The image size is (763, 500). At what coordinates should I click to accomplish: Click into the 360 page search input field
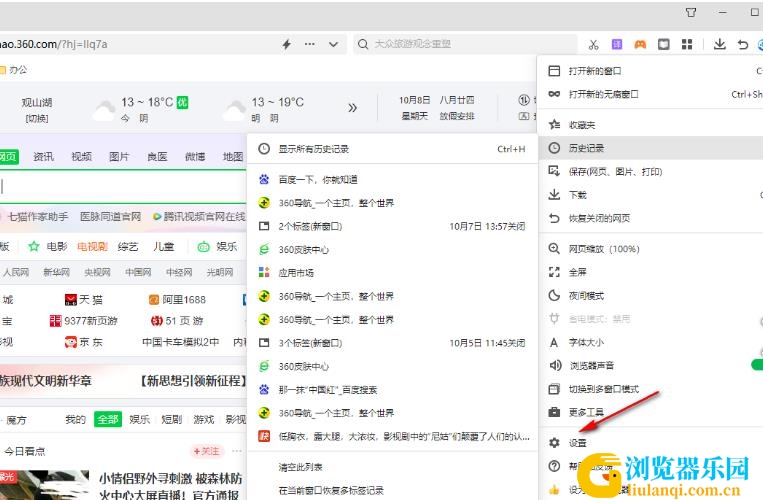click(x=123, y=186)
